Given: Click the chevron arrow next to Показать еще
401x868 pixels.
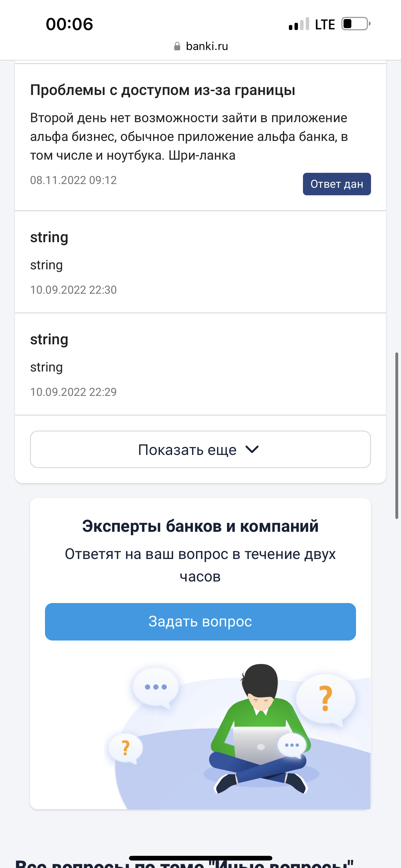Looking at the screenshot, I should point(252,449).
